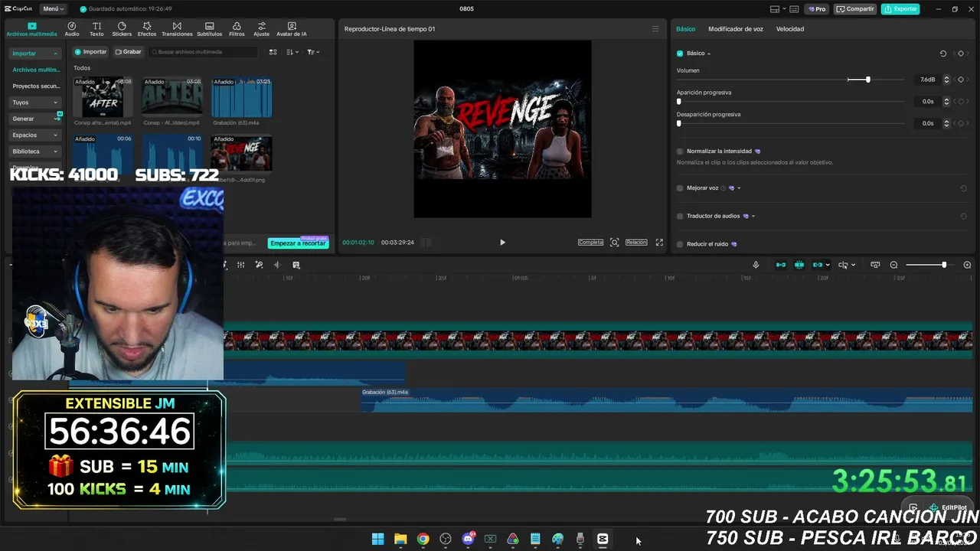Screen dimensions: 980x551
Task: Click the Pro button
Action: 816,9
